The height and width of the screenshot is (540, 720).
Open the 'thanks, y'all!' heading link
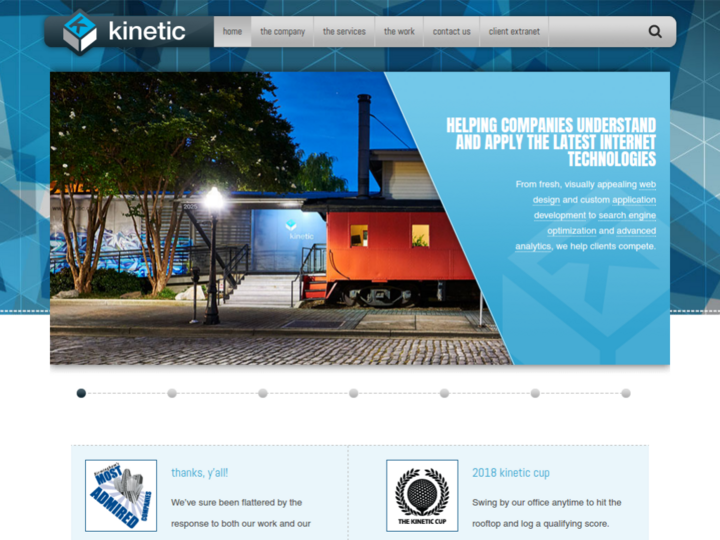pos(200,473)
